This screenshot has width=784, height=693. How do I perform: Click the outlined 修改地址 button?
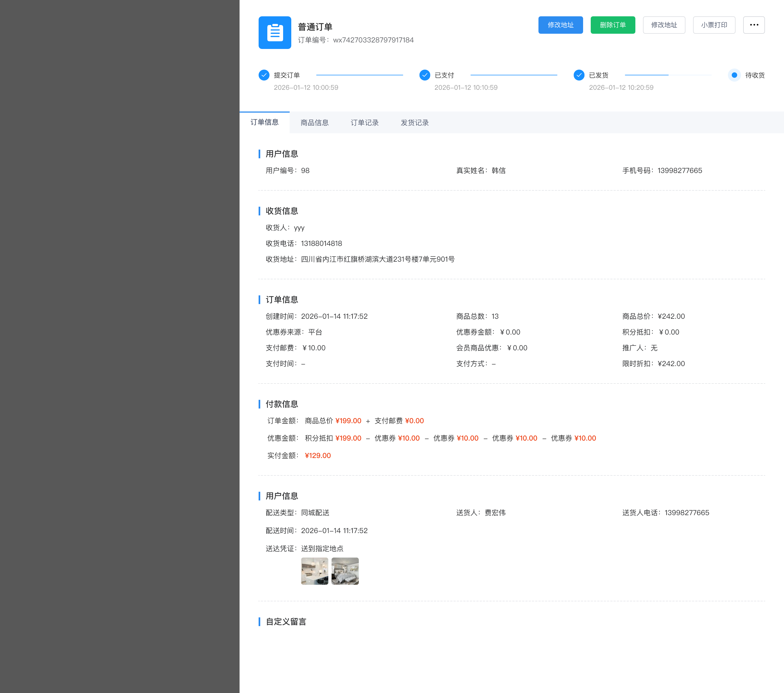(664, 25)
